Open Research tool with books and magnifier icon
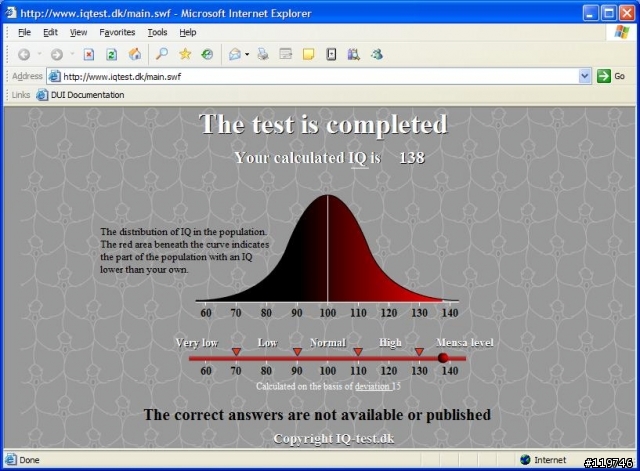The image size is (640, 471). click(354, 54)
